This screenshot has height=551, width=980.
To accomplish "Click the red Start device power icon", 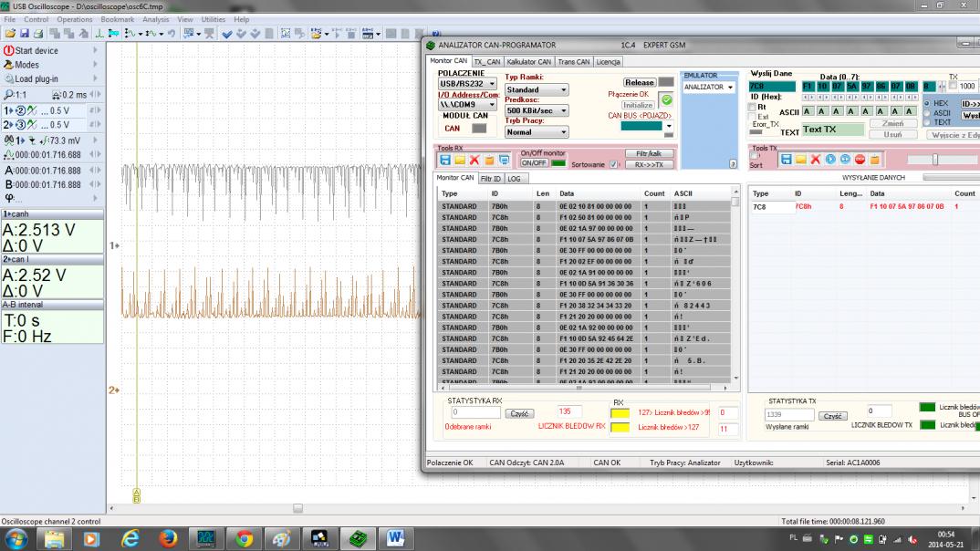I will pos(9,51).
